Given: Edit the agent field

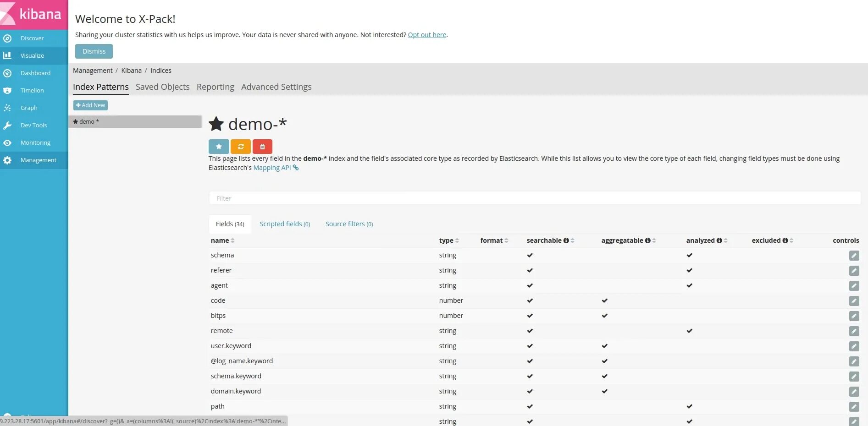Looking at the screenshot, I should pyautogui.click(x=854, y=286).
